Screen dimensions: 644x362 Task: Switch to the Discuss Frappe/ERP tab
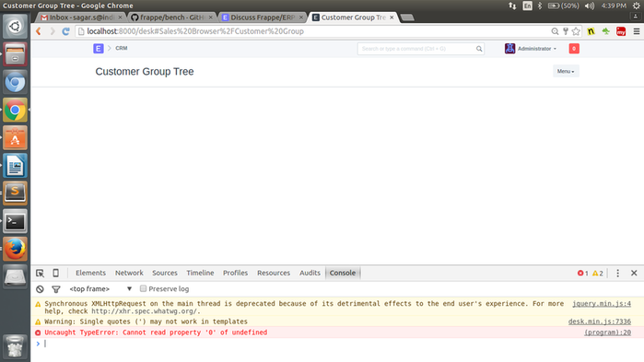pos(262,18)
